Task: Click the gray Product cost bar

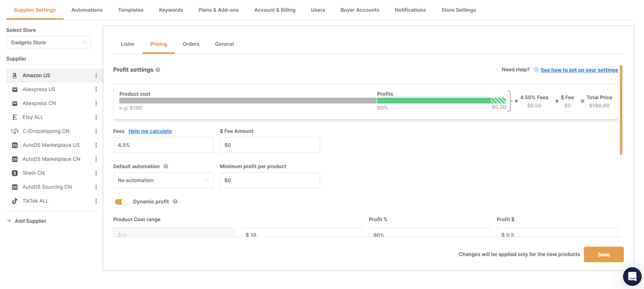Action: (x=248, y=100)
